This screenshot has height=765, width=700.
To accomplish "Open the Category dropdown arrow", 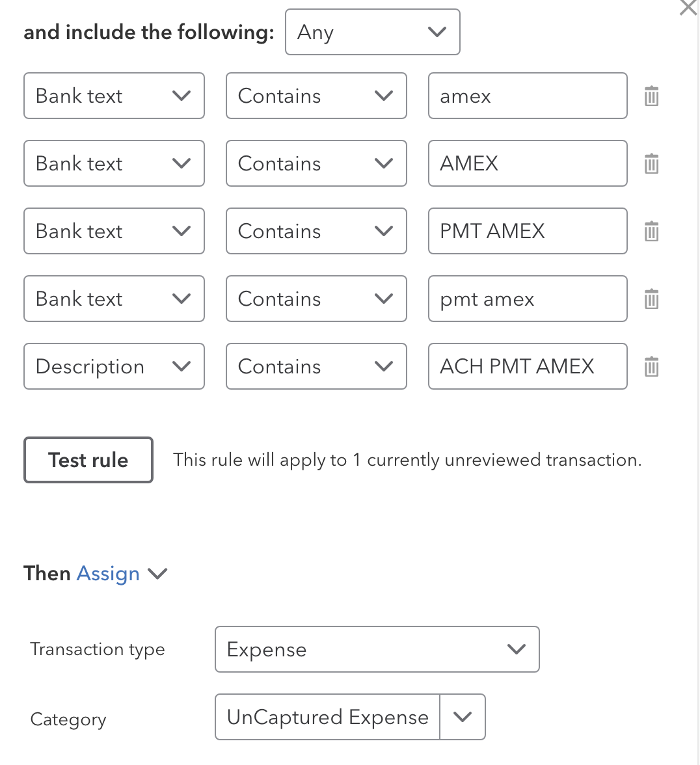I will coord(463,717).
